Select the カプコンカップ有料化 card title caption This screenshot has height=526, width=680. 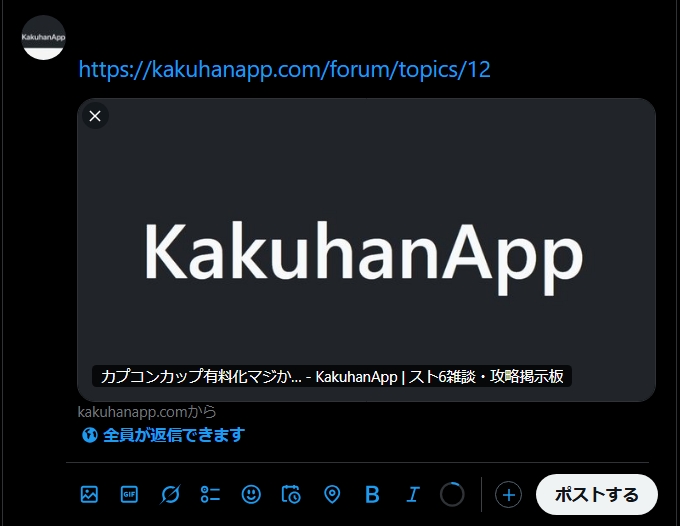[x=332, y=376]
